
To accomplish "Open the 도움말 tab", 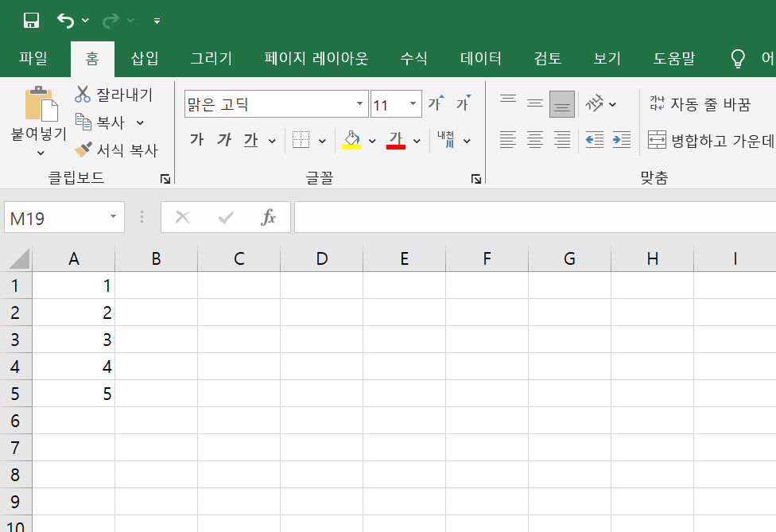I will point(673,58).
